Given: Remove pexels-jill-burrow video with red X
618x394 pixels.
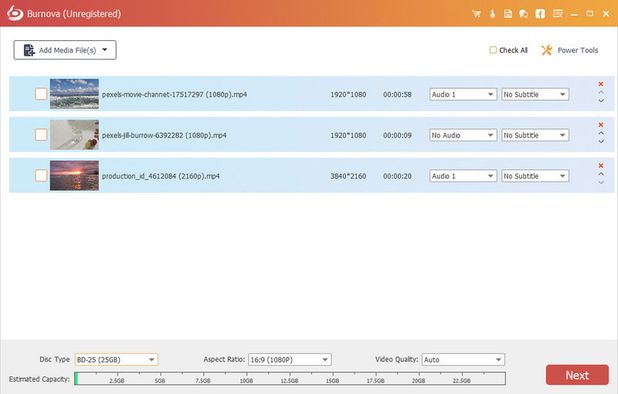Looking at the screenshot, I should pos(601,125).
